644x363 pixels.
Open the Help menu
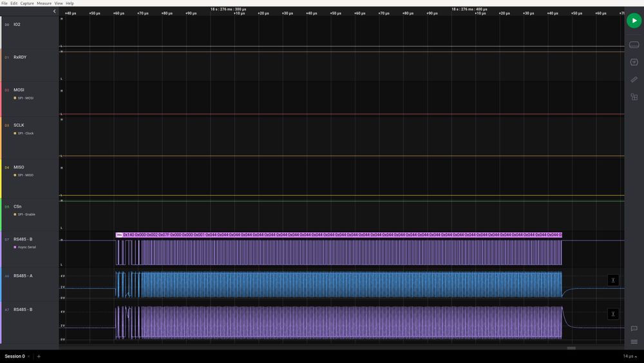click(x=70, y=3)
